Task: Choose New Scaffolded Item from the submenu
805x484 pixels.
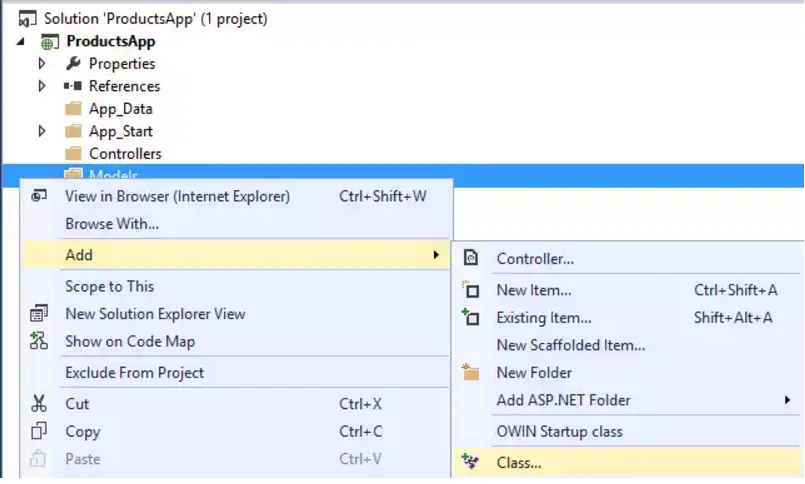Action: pyautogui.click(x=570, y=345)
